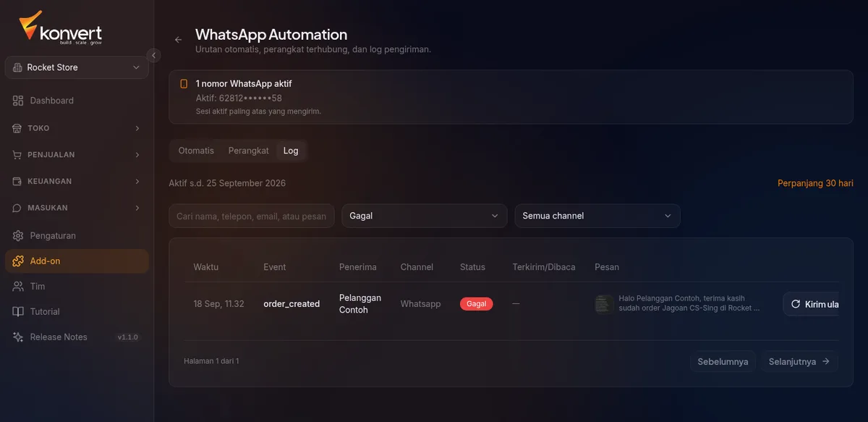Screen dimensions: 868x422
Task: Click the Pesan column header
Action: (x=607, y=267)
